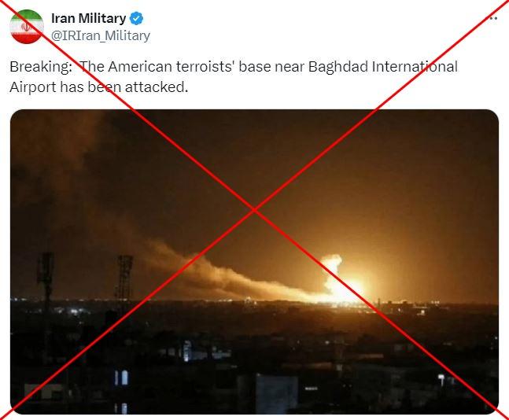The width and height of the screenshot is (509, 420).
Task: Click the word "attacked." in tweet text
Action: click(157, 87)
